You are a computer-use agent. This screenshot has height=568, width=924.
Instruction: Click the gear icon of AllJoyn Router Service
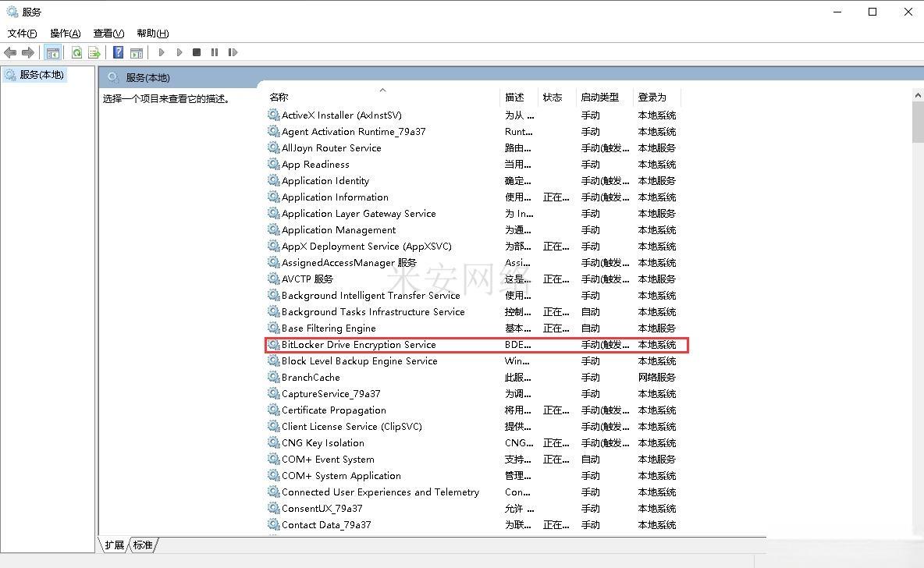click(273, 148)
